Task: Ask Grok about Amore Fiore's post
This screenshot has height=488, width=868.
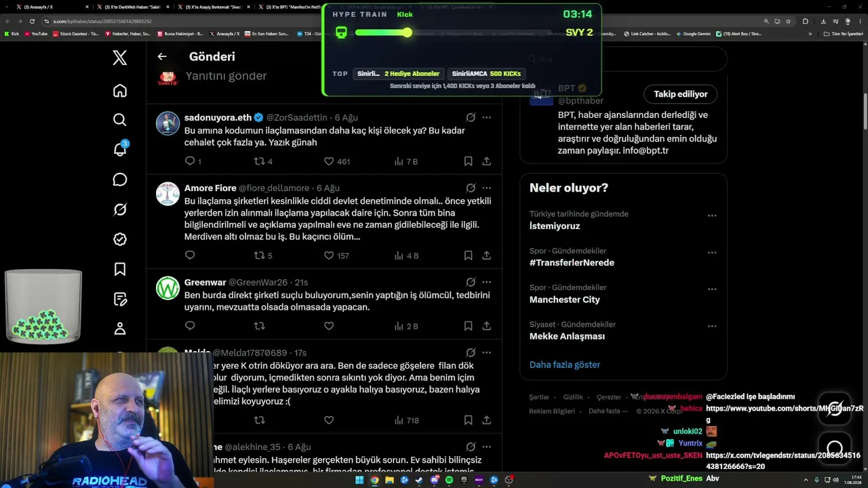Action: pos(471,188)
